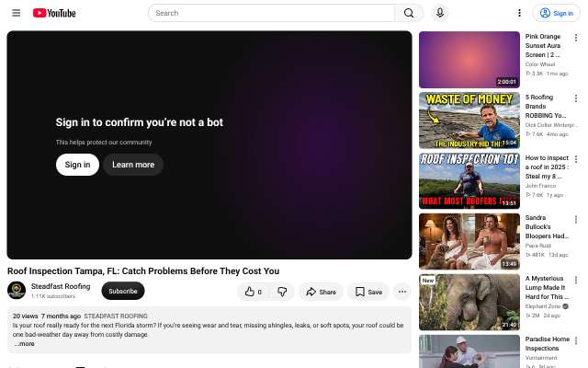Screen dimensions: 588x368
Task: Open more actions ellipsis next to Save
Action: tap(402, 292)
